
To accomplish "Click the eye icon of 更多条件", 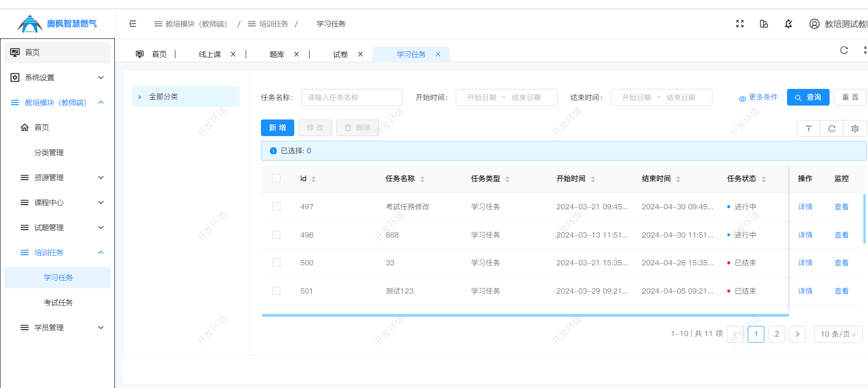I will 742,99.
